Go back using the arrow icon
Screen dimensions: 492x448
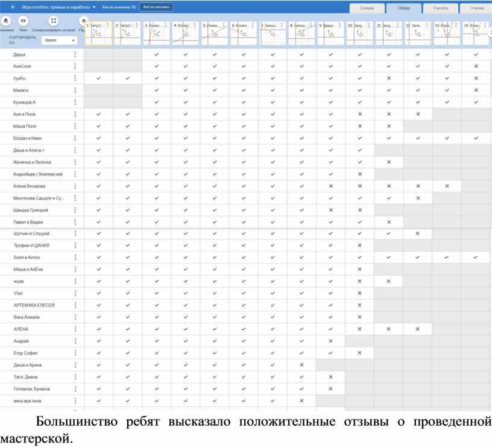click(x=13, y=7)
